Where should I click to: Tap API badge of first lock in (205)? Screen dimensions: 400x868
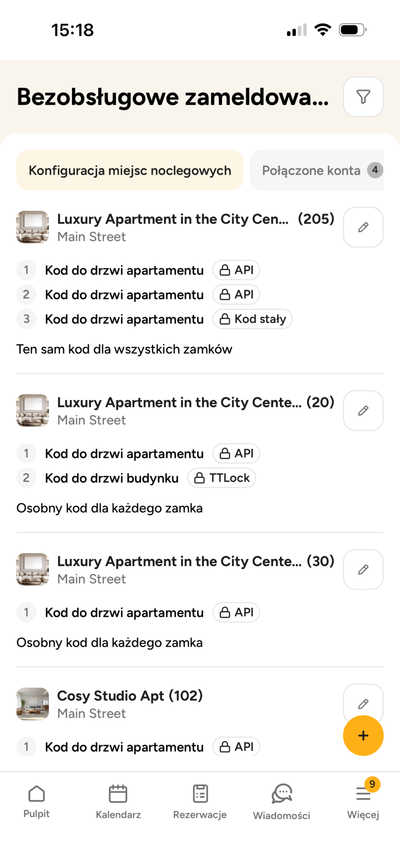click(236, 270)
